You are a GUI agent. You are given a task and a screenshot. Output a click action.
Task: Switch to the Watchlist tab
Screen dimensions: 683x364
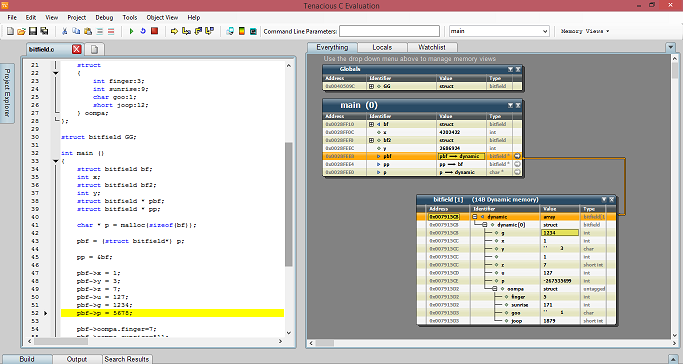[x=432, y=47]
